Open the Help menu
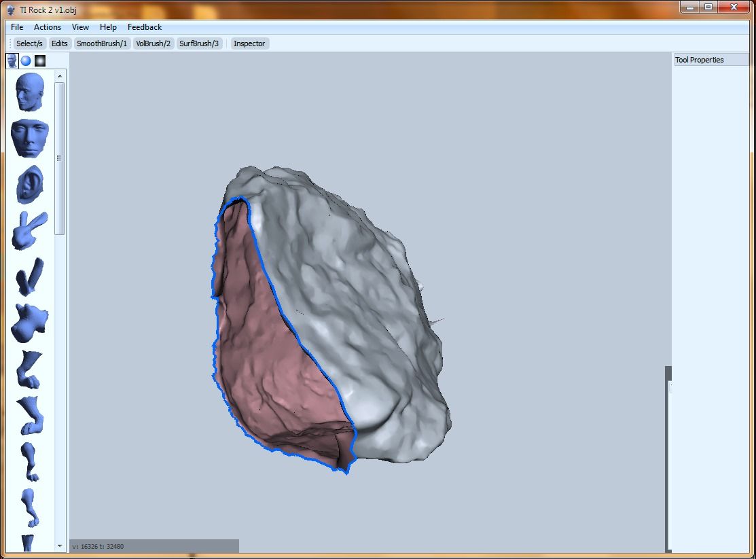Viewport: 756px width, 559px height. pyautogui.click(x=107, y=26)
